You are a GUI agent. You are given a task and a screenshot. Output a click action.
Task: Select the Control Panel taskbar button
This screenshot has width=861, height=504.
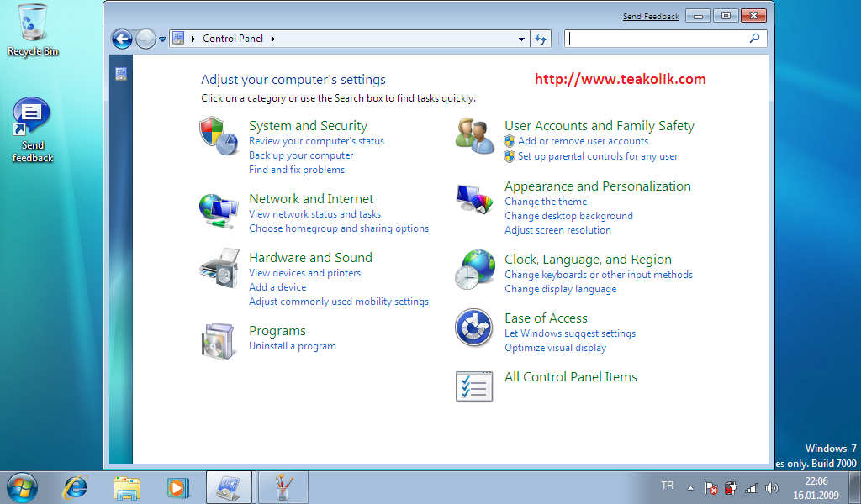(x=229, y=487)
